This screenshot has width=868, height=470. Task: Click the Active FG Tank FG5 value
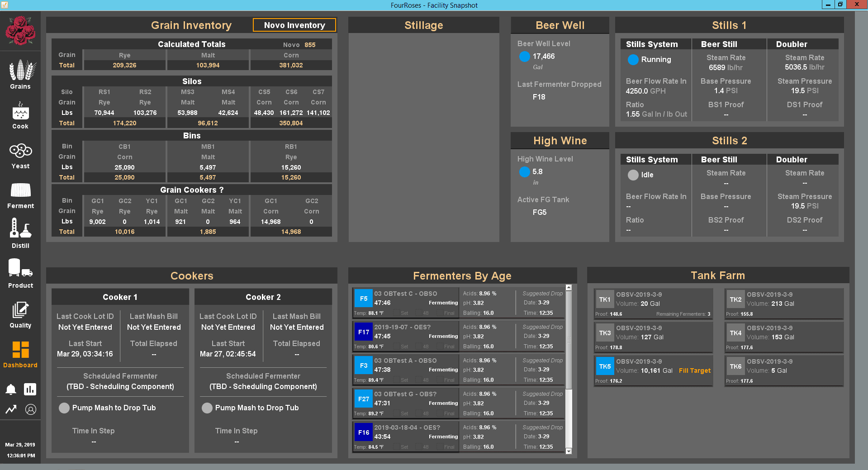[539, 212]
